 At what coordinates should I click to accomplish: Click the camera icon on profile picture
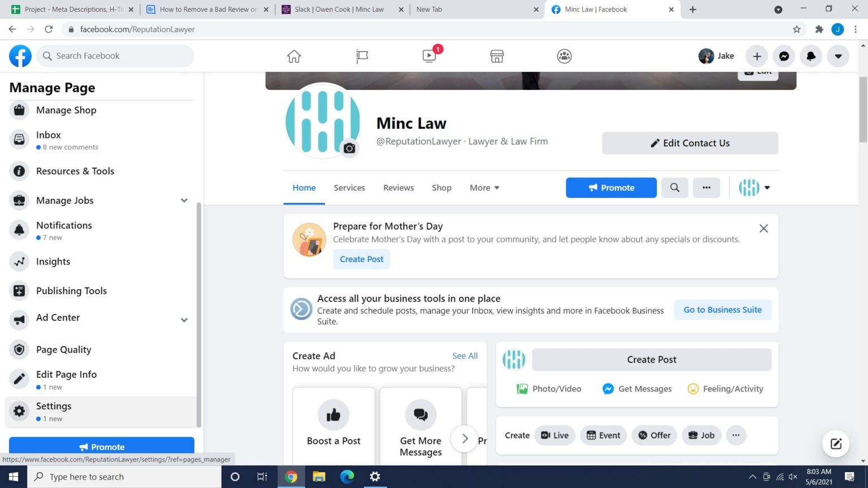click(x=349, y=148)
